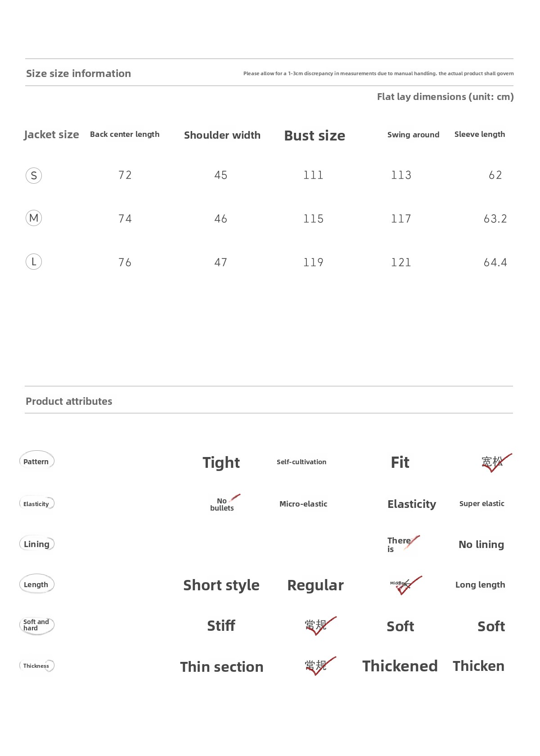Click the S size circle

tap(34, 176)
